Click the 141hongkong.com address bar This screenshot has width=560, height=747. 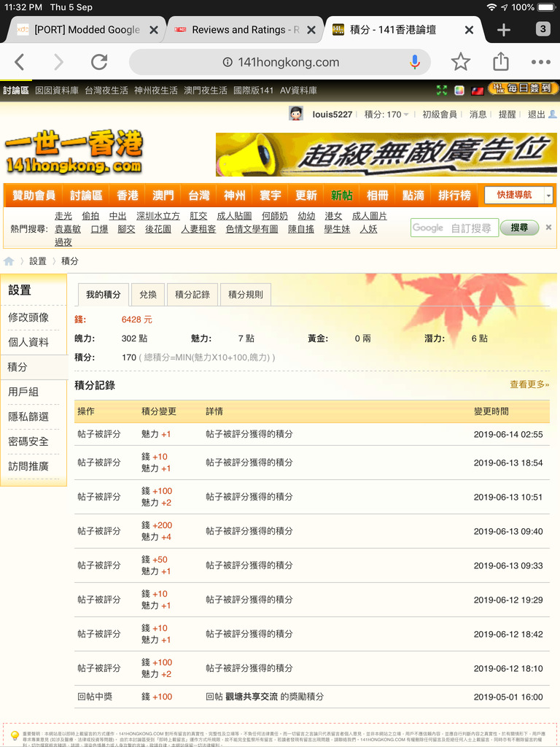click(x=280, y=62)
